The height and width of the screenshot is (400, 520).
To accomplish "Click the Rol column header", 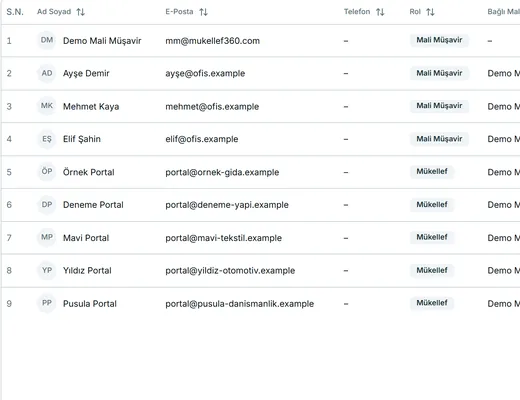I will tap(415, 12).
